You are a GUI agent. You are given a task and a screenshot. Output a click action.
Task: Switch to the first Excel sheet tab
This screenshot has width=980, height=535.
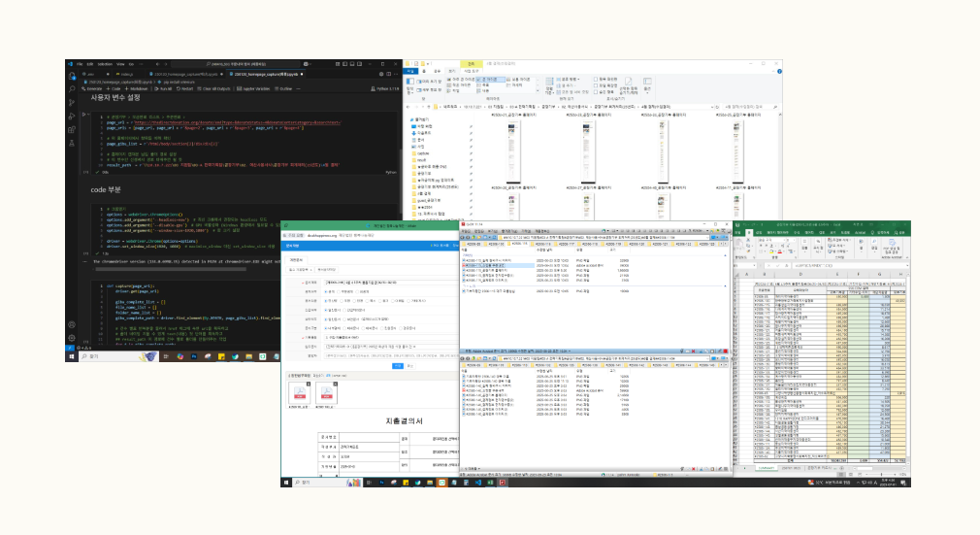click(x=767, y=467)
